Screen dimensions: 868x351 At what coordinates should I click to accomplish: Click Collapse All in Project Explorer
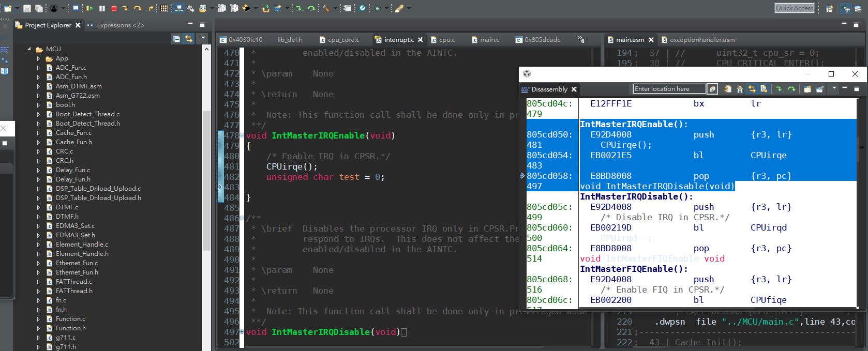(176, 39)
